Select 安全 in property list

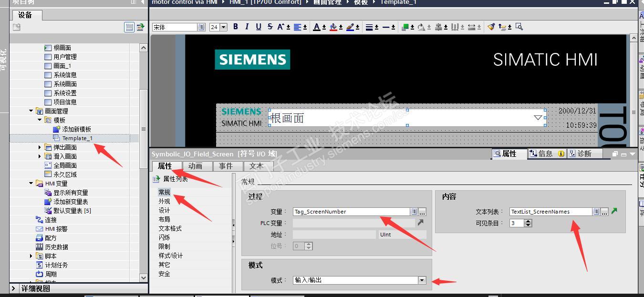pos(164,274)
